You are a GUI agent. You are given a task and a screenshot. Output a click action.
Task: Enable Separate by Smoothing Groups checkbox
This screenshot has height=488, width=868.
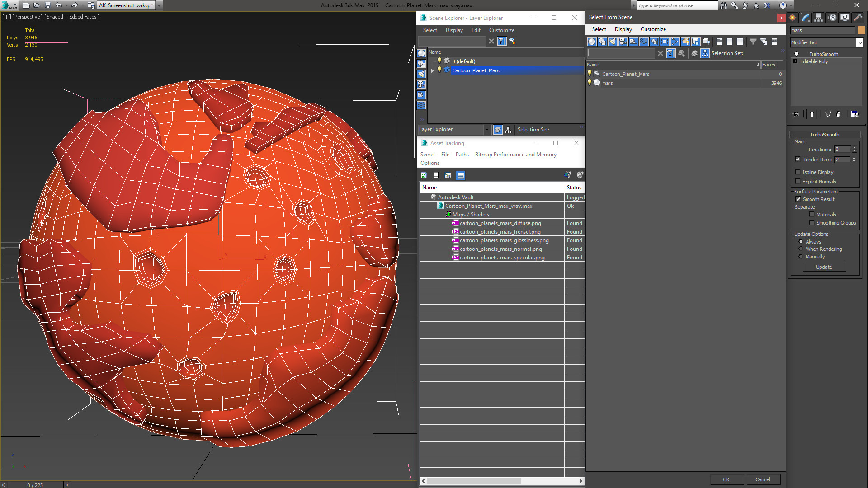pos(811,223)
